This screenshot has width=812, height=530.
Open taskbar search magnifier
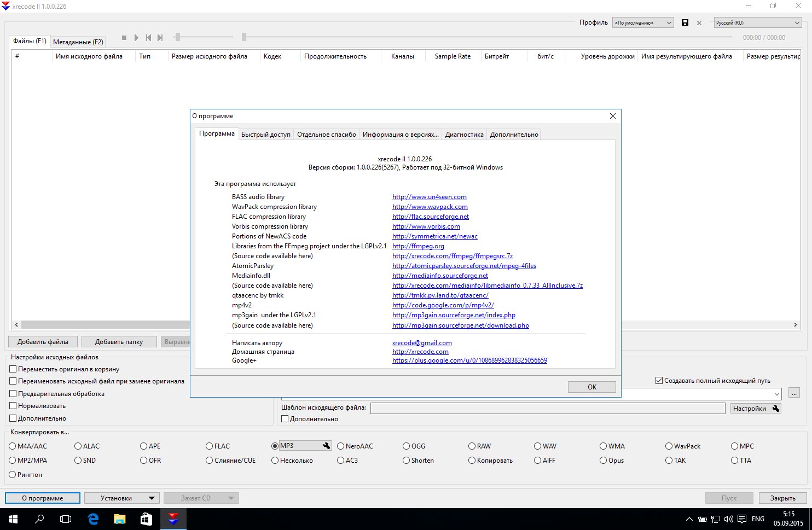39,519
